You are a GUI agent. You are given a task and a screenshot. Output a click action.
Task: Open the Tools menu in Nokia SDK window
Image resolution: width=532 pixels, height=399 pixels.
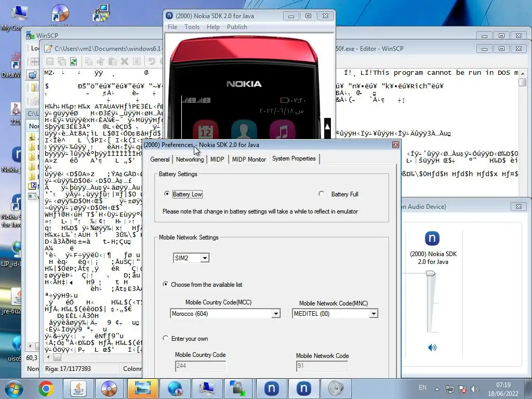[x=192, y=27]
